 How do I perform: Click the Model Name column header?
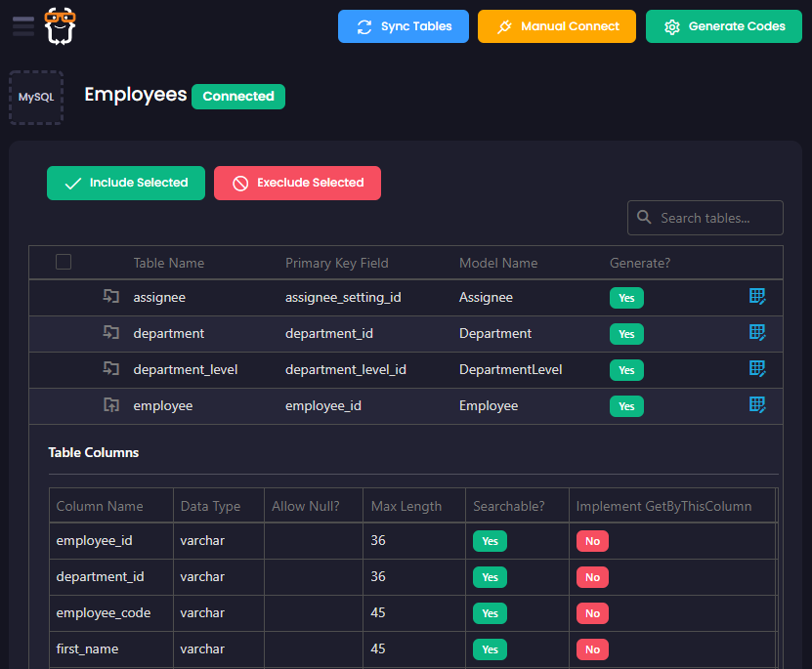click(498, 263)
